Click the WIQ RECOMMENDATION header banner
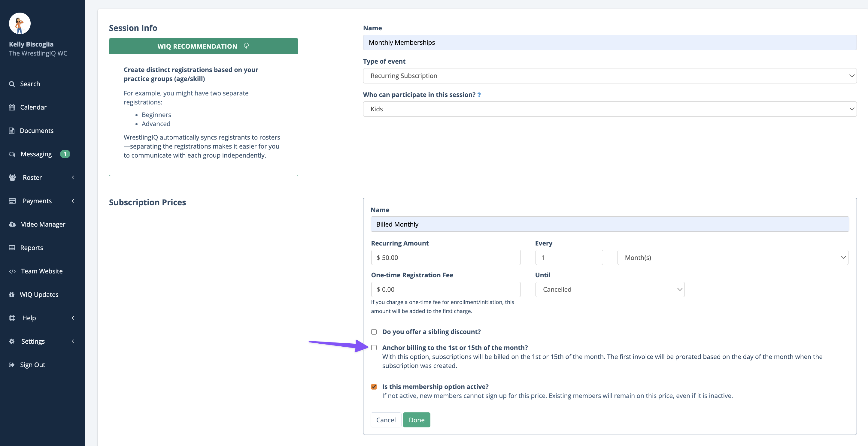The height and width of the screenshot is (446, 868). click(x=203, y=46)
